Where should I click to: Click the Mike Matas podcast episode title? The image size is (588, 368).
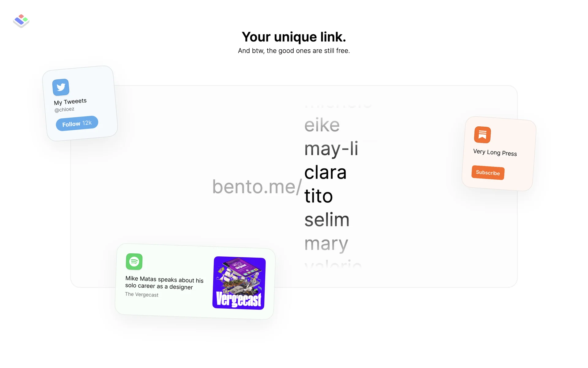(x=164, y=283)
